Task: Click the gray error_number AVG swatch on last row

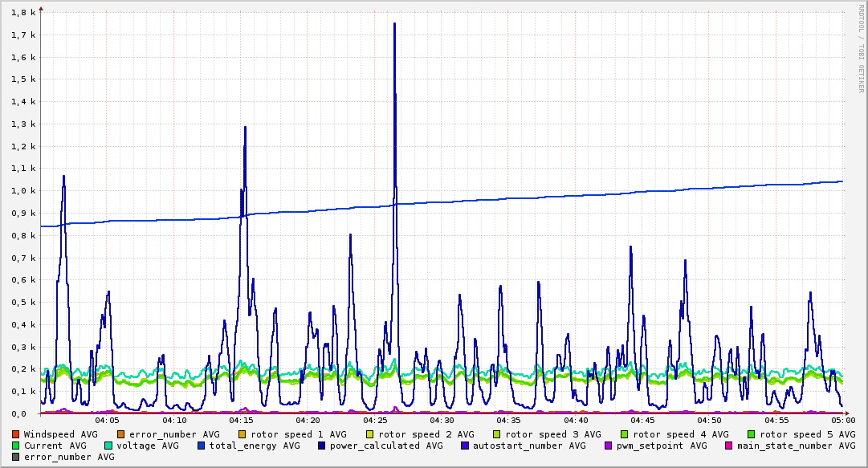Action: [x=15, y=457]
